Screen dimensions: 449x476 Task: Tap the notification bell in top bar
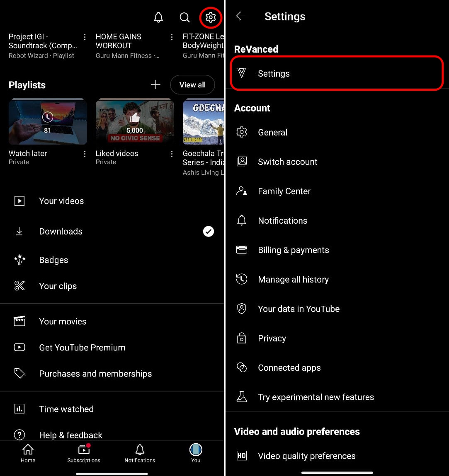tap(158, 17)
